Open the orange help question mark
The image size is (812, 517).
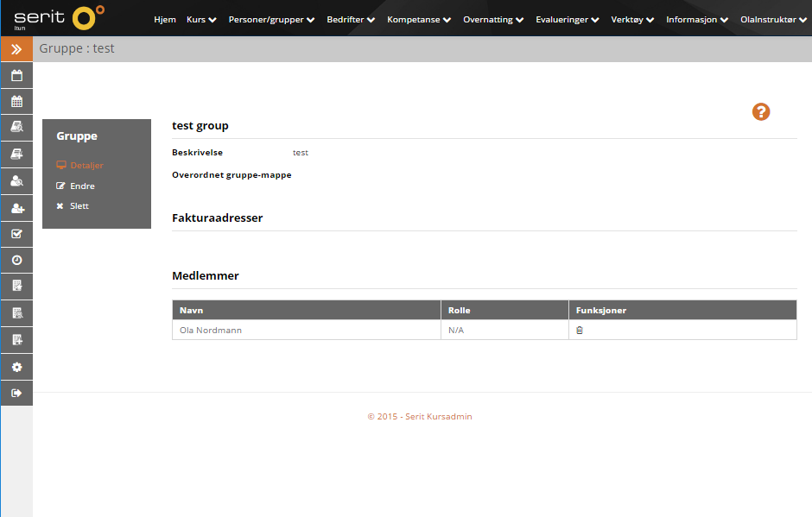coord(761,112)
